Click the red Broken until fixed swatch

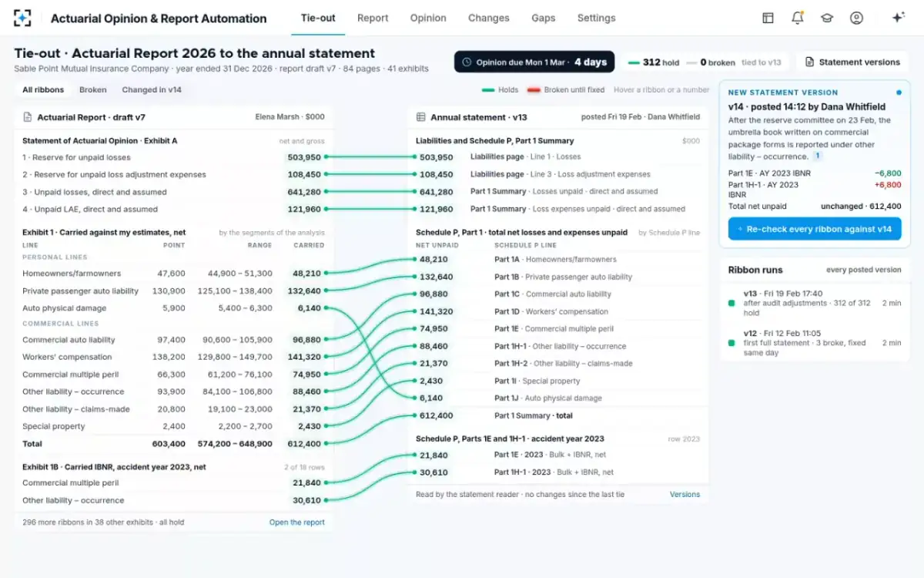[x=533, y=90]
